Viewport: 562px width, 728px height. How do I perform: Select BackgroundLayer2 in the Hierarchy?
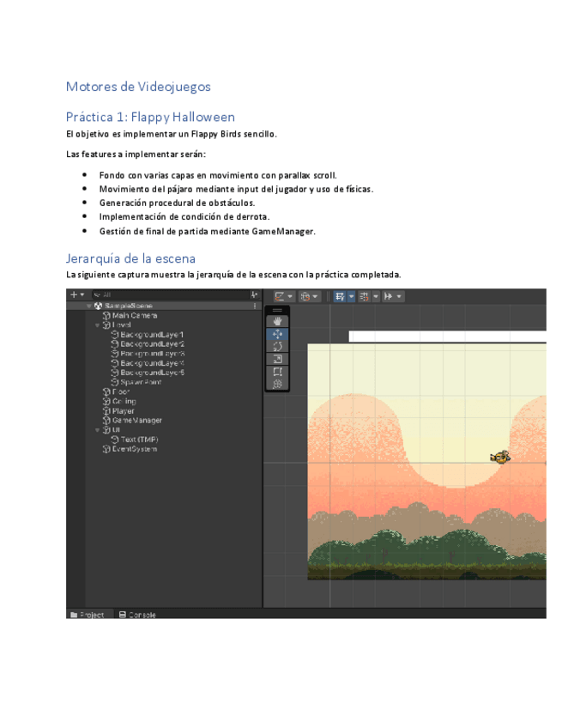(x=152, y=344)
